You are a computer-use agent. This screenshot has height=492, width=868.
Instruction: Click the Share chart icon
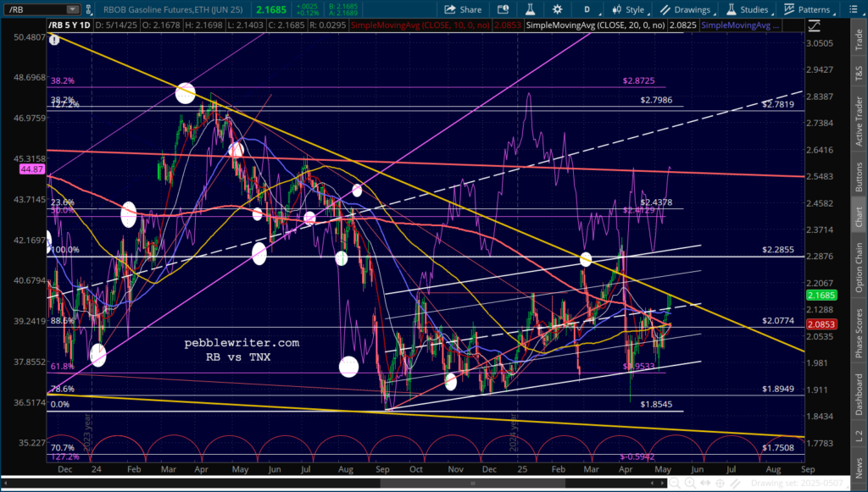pyautogui.click(x=463, y=9)
